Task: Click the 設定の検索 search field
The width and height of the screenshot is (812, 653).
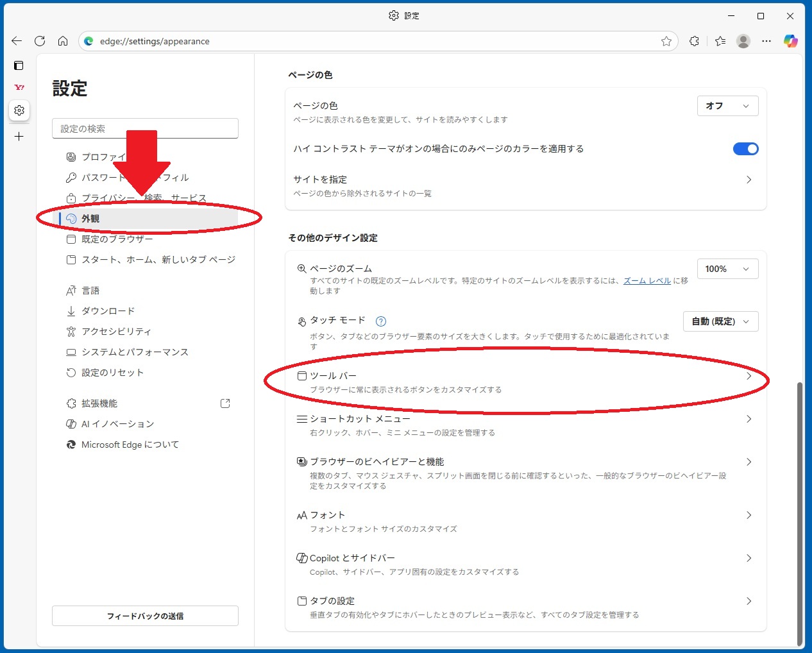Action: pos(145,128)
